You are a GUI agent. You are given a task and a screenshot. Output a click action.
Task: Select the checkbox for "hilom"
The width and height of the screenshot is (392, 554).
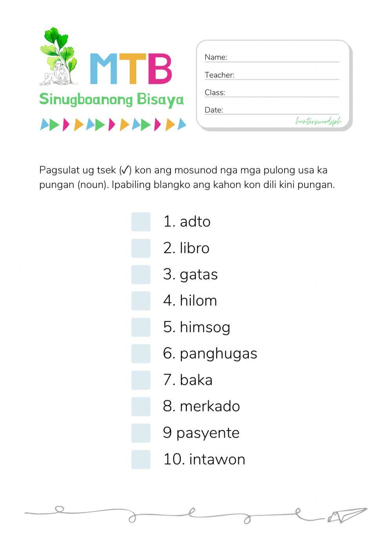click(141, 301)
